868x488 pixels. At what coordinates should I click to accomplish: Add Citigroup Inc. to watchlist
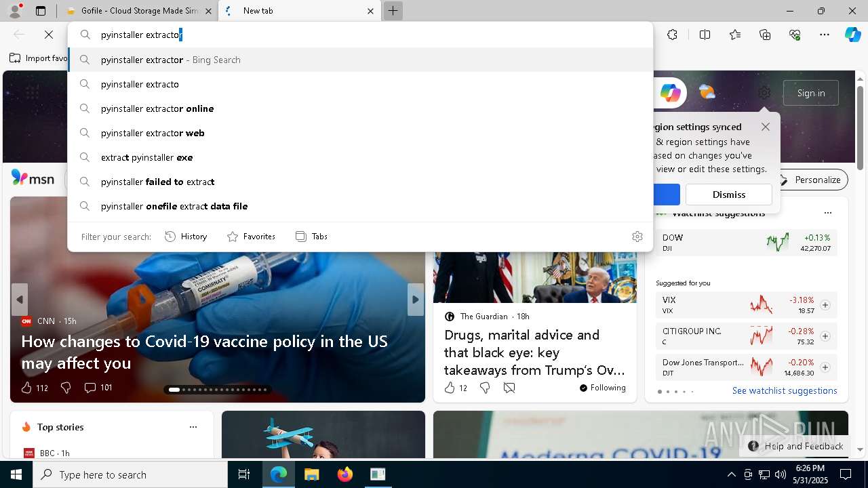pos(825,336)
